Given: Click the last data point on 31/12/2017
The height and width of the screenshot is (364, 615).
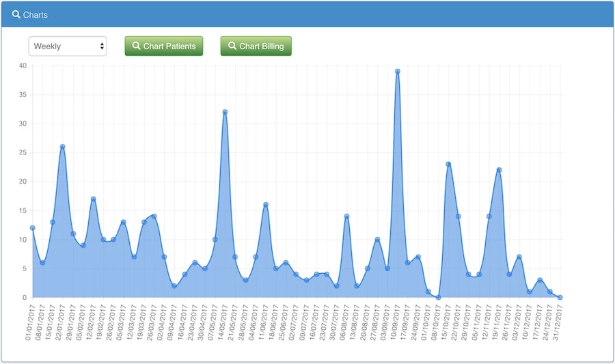Looking at the screenshot, I should click(560, 298).
